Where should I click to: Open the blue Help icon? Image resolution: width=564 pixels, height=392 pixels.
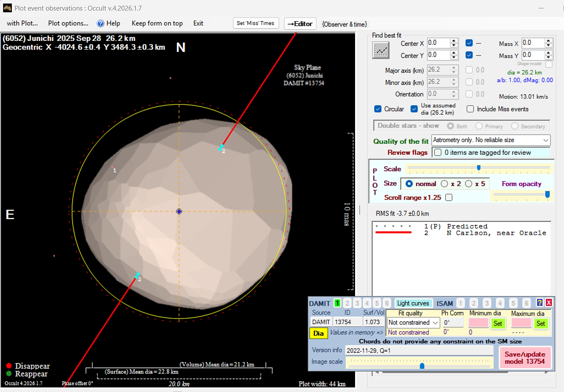pos(100,23)
